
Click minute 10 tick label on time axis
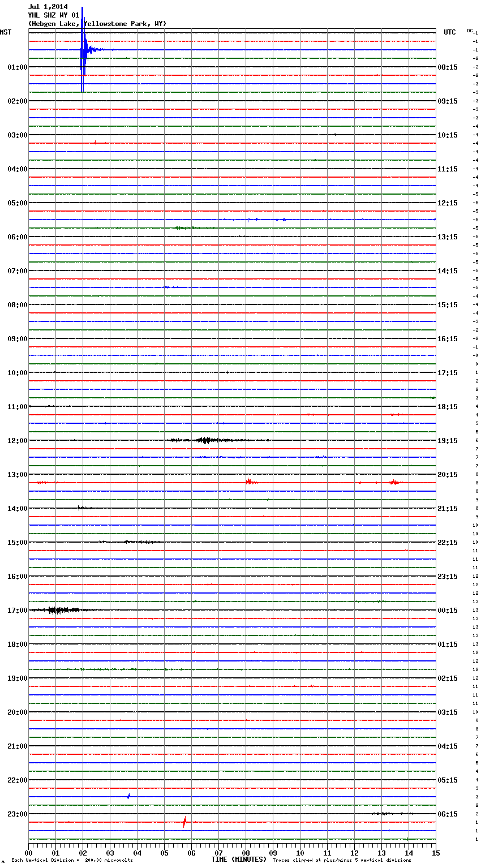300,853
